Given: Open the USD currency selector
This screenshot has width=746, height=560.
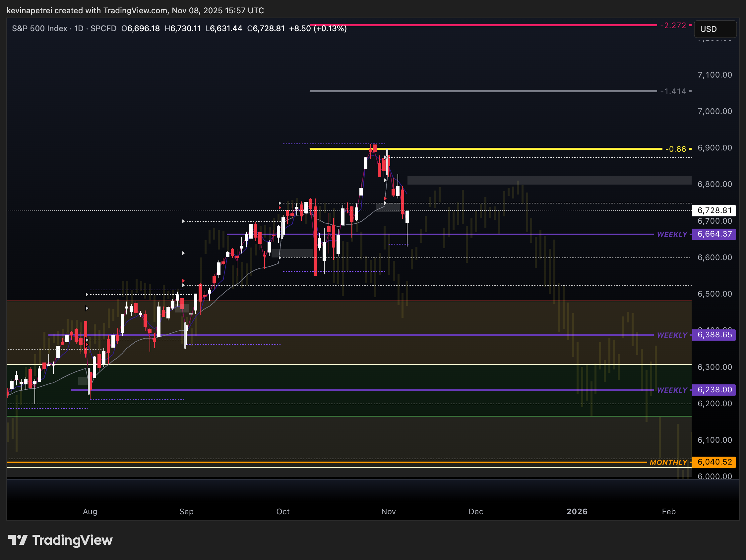Looking at the screenshot, I should [x=715, y=29].
